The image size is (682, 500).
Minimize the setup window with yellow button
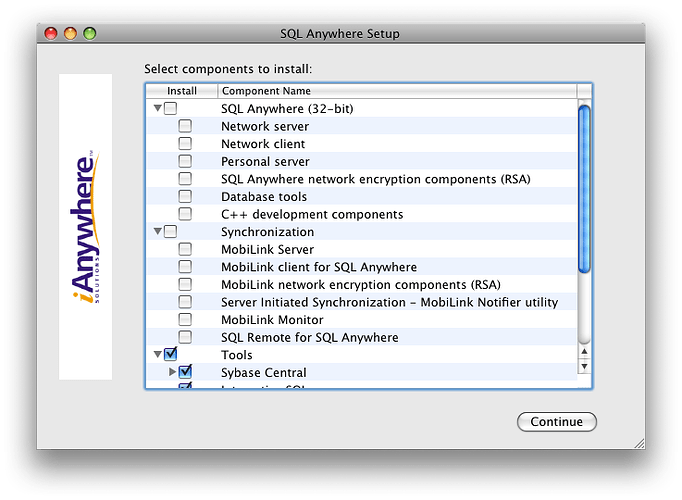(x=70, y=33)
